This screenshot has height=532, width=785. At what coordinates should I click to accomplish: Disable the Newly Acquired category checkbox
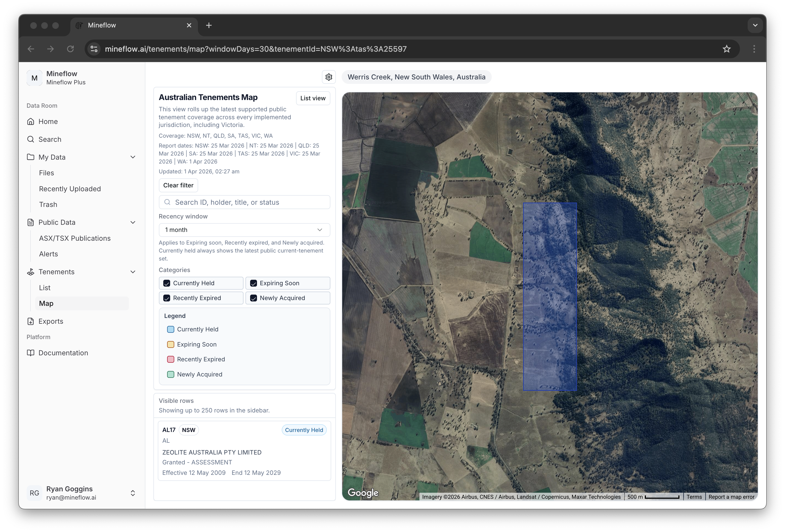[x=254, y=298]
